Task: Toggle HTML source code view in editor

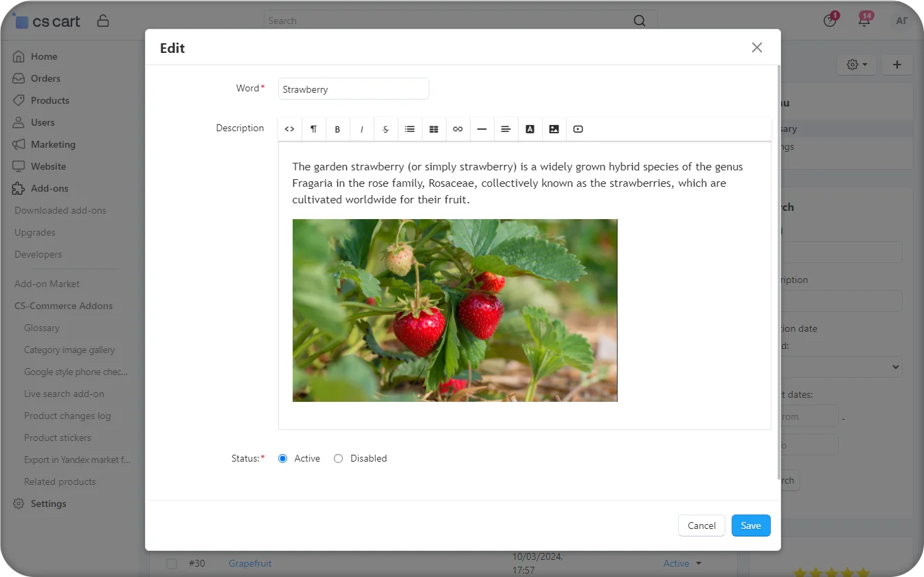Action: coord(289,129)
